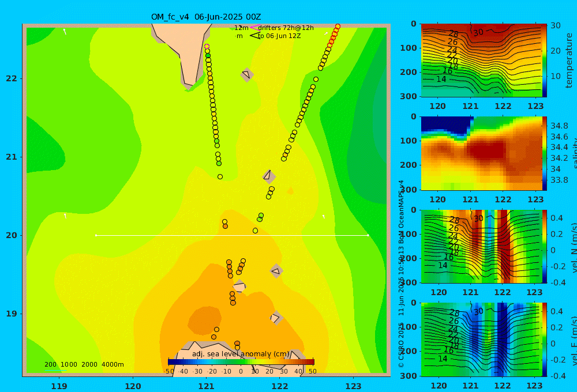This screenshot has width=577, height=392.
Task: Click the latitude label 22 on main map
Action: [x=12, y=78]
